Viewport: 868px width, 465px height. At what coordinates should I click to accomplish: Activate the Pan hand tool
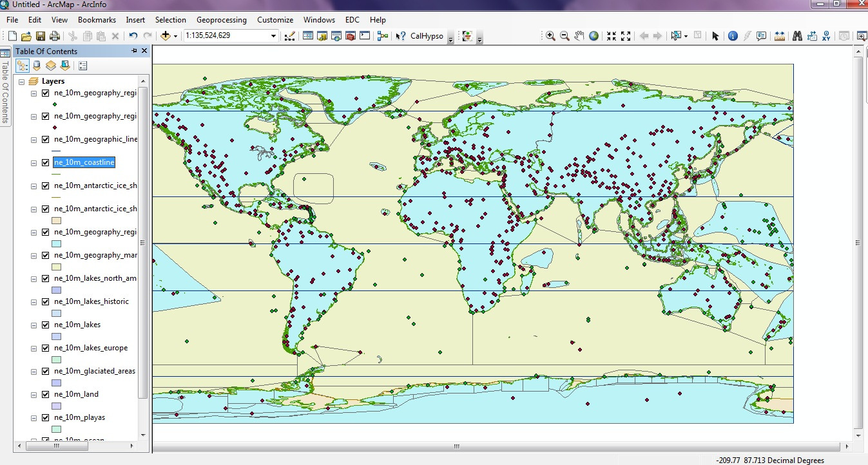579,36
